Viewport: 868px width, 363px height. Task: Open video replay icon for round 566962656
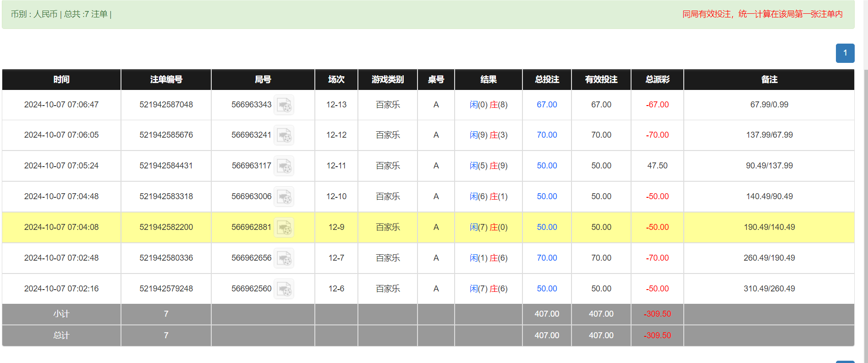(284, 258)
